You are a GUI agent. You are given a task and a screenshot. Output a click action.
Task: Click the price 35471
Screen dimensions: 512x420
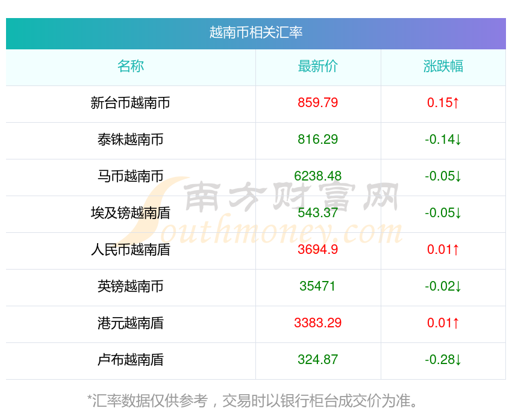pos(317,286)
